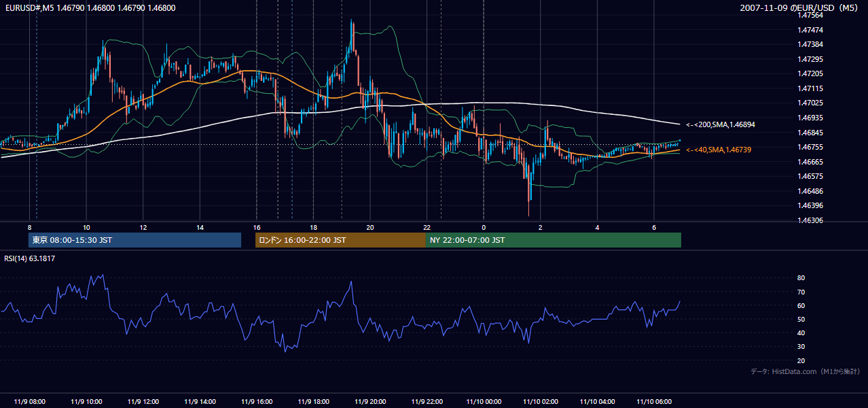868x408 pixels.
Task: Click the 1.46755 price axis label
Action: pyautogui.click(x=810, y=147)
